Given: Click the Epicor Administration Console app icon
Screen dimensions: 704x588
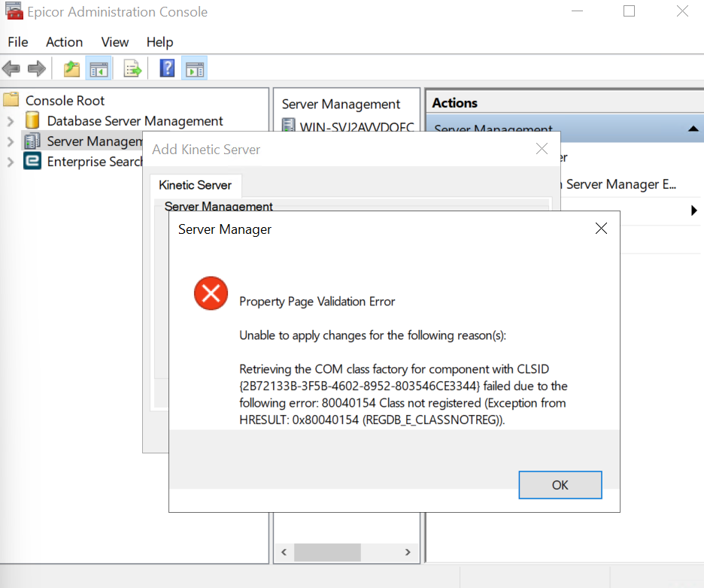Looking at the screenshot, I should [x=14, y=11].
